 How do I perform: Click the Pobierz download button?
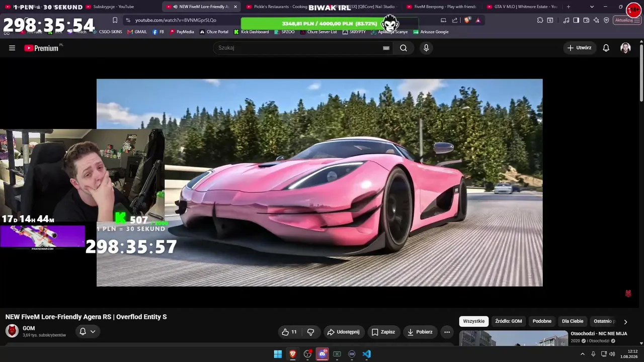[x=420, y=332]
